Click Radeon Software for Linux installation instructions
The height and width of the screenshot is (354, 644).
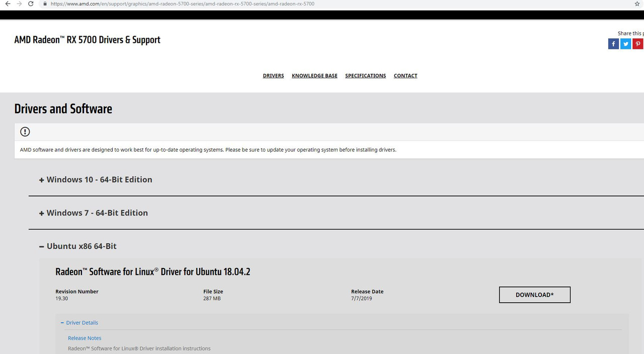click(139, 348)
